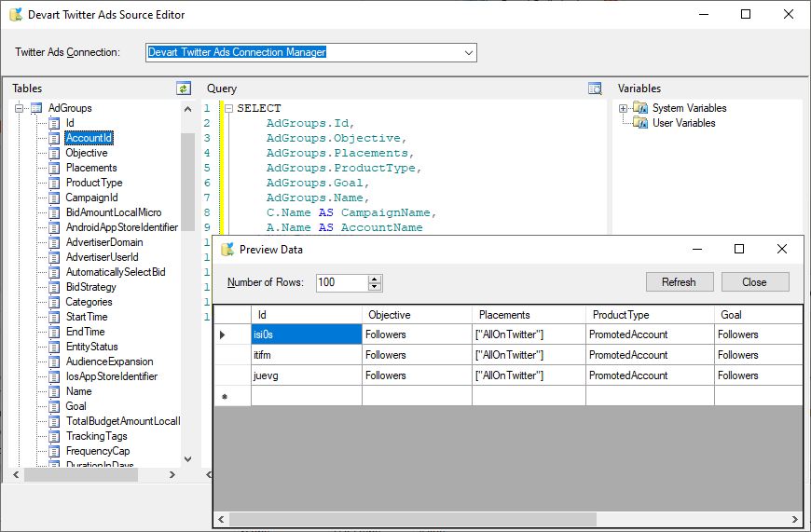Screen dimensions: 811x532
Task: Collapse the AdGroups tree node
Action: pyautogui.click(x=18, y=108)
